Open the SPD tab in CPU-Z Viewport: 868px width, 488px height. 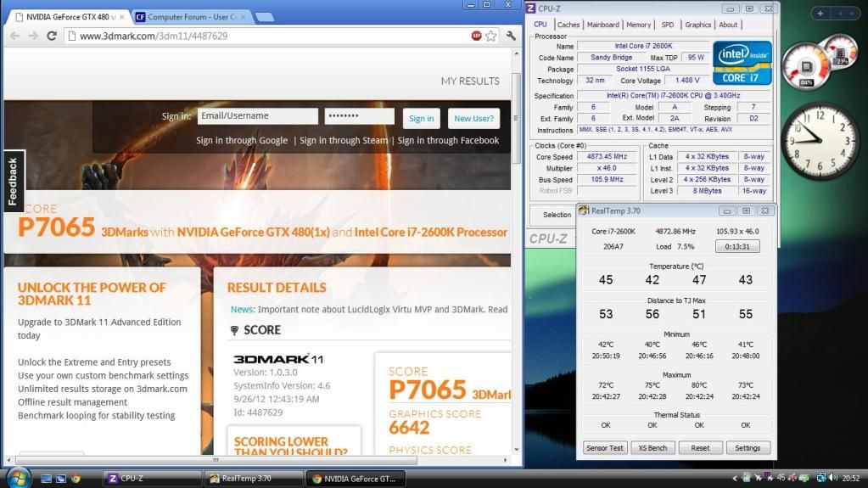(x=668, y=25)
